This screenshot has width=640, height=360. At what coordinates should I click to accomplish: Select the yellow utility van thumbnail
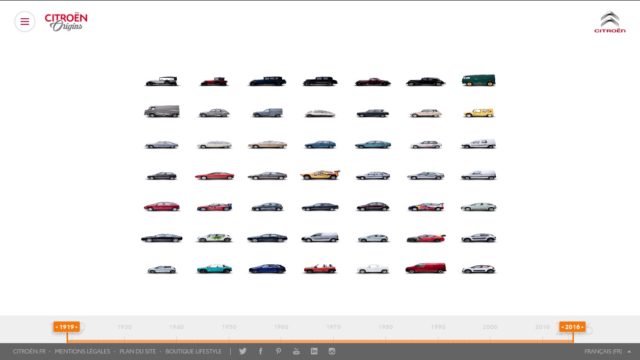478,113
